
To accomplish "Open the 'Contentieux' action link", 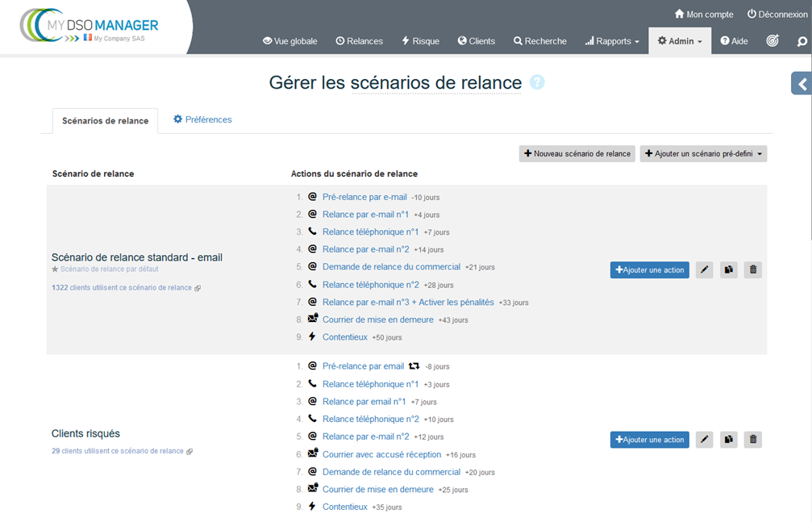I will click(345, 337).
